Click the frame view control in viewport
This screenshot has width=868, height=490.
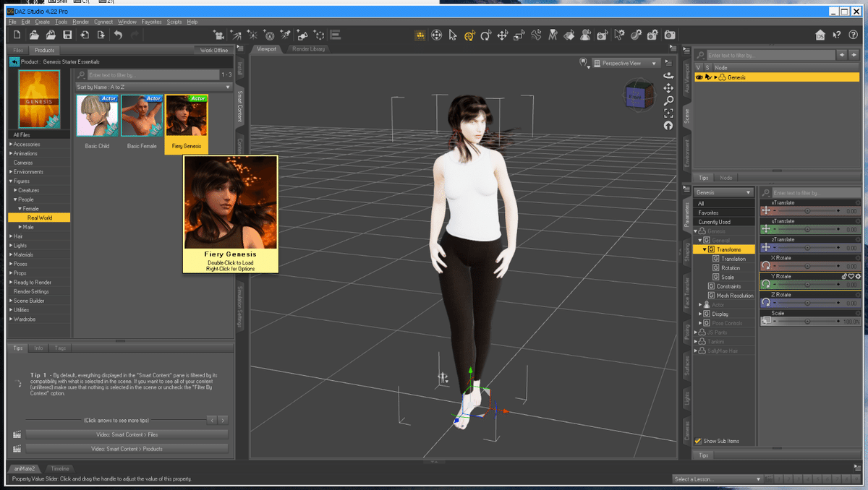click(x=668, y=113)
